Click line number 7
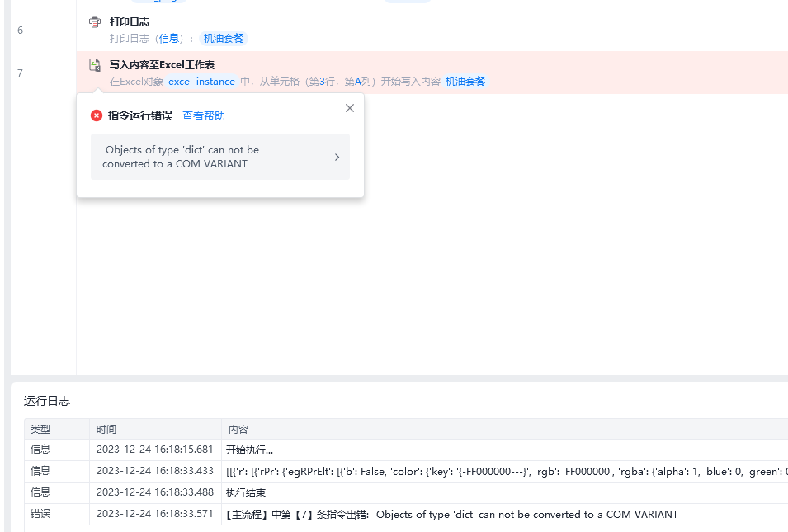 (x=20, y=73)
